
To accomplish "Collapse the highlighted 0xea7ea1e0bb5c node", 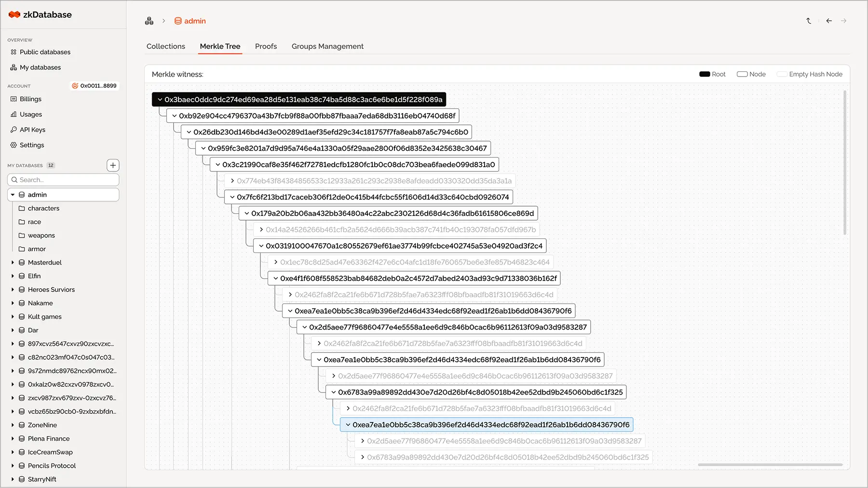I will 348,424.
